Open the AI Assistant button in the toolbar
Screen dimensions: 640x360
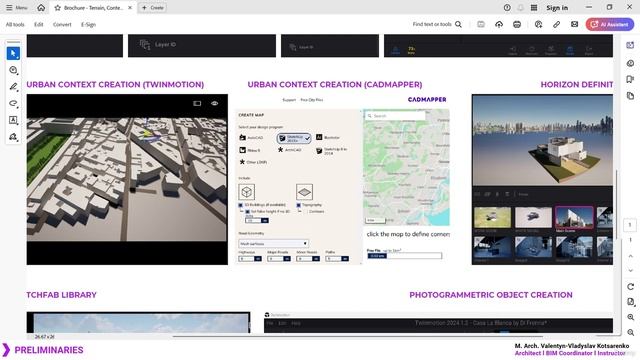(x=610, y=24)
